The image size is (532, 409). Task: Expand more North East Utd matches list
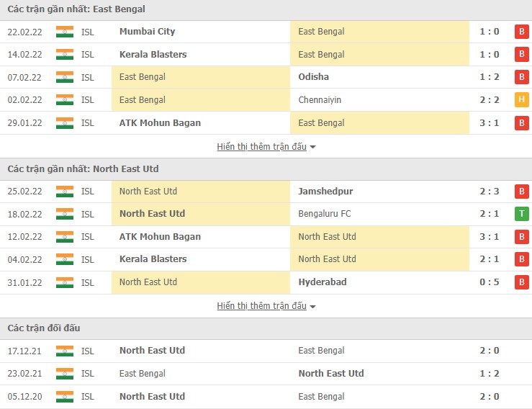point(266,306)
